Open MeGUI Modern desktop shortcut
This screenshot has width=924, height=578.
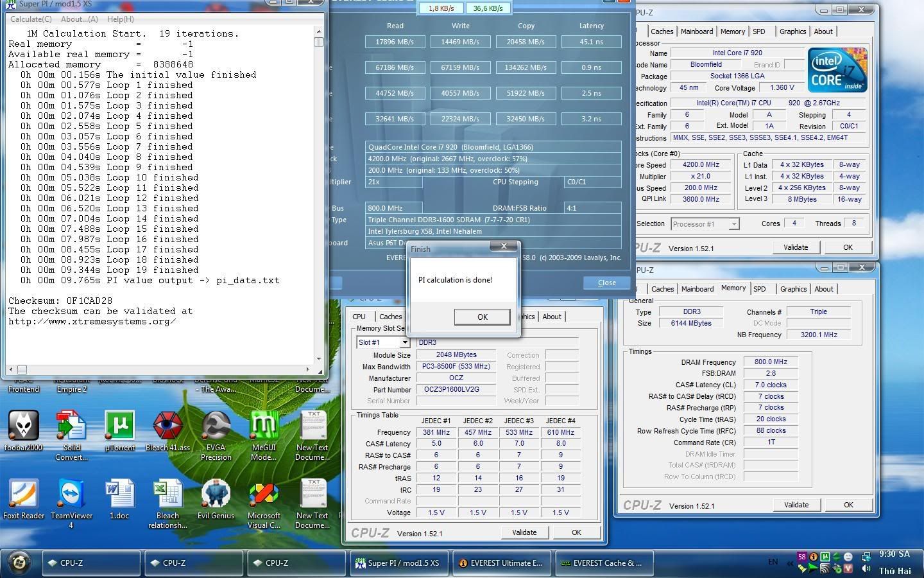[264, 436]
